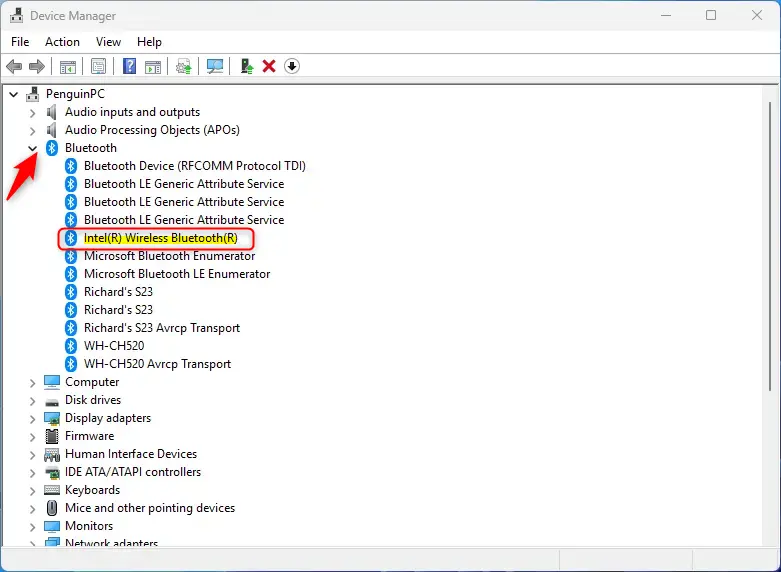Expand the Firmware category
Viewport: 781px width, 572px height.
(32, 437)
